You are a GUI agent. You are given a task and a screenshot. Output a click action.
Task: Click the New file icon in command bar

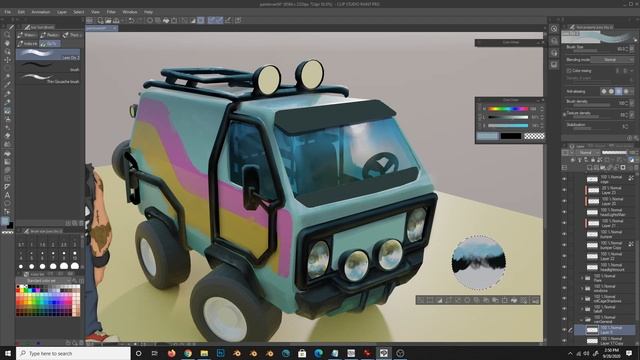click(x=100, y=20)
